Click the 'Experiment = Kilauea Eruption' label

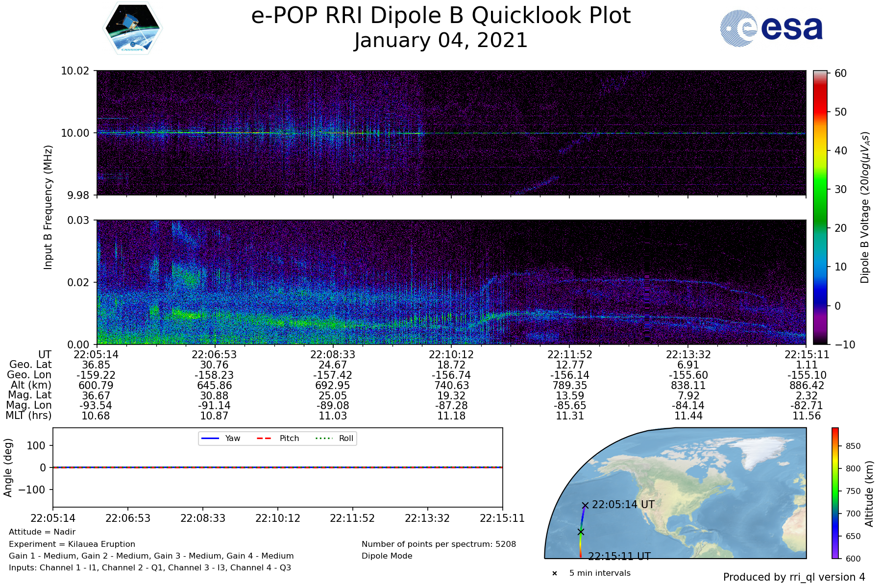pyautogui.click(x=72, y=544)
